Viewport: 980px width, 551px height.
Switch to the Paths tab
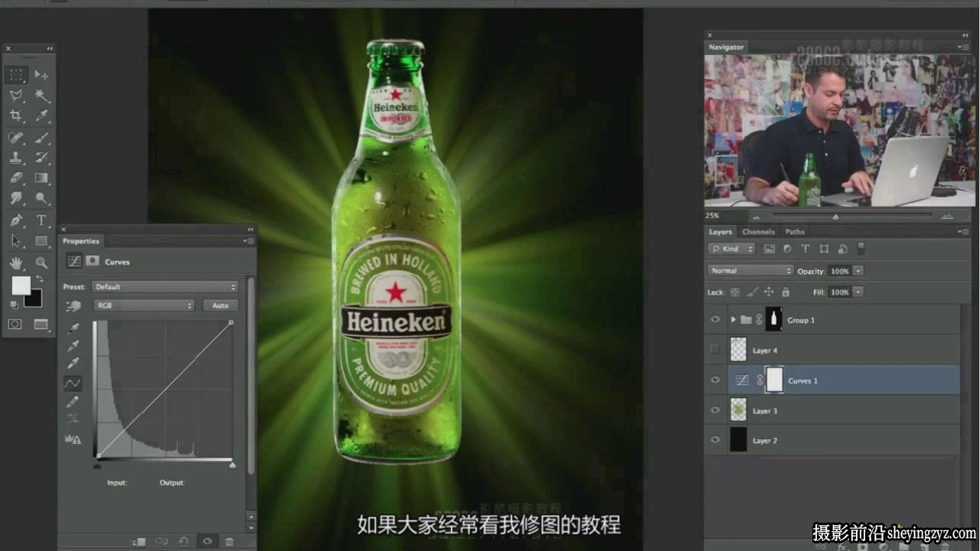tap(795, 232)
